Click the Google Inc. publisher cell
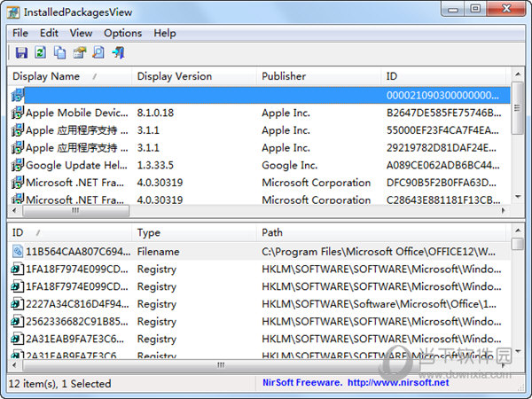 pos(290,165)
